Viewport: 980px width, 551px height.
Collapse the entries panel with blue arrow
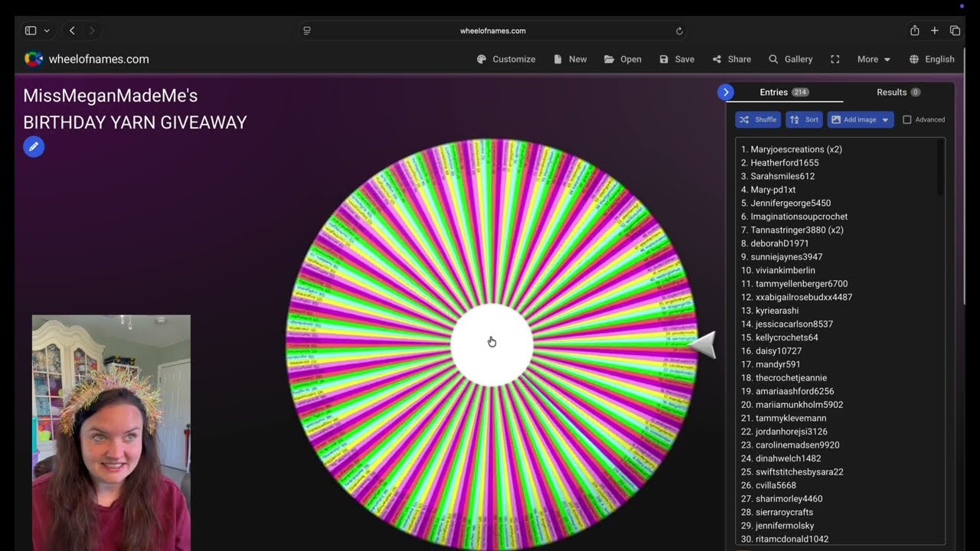726,92
